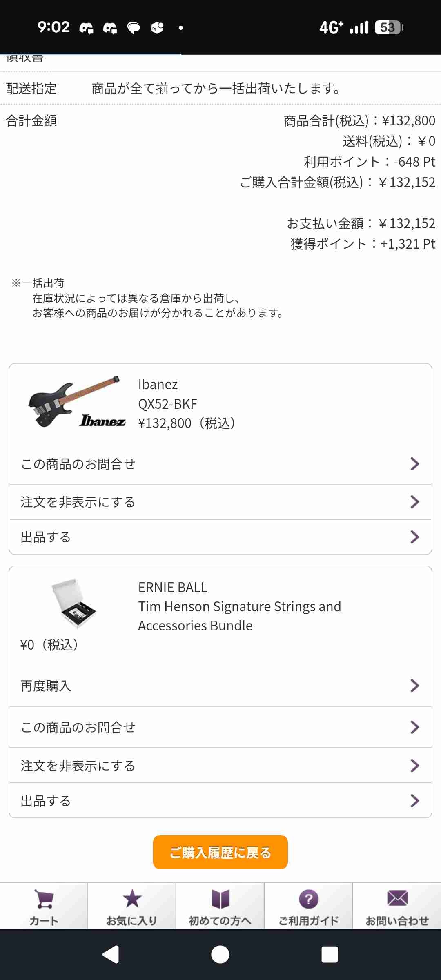Open the Ibanez QX52-BKF product name link
The height and width of the screenshot is (980, 441).
[x=167, y=404]
